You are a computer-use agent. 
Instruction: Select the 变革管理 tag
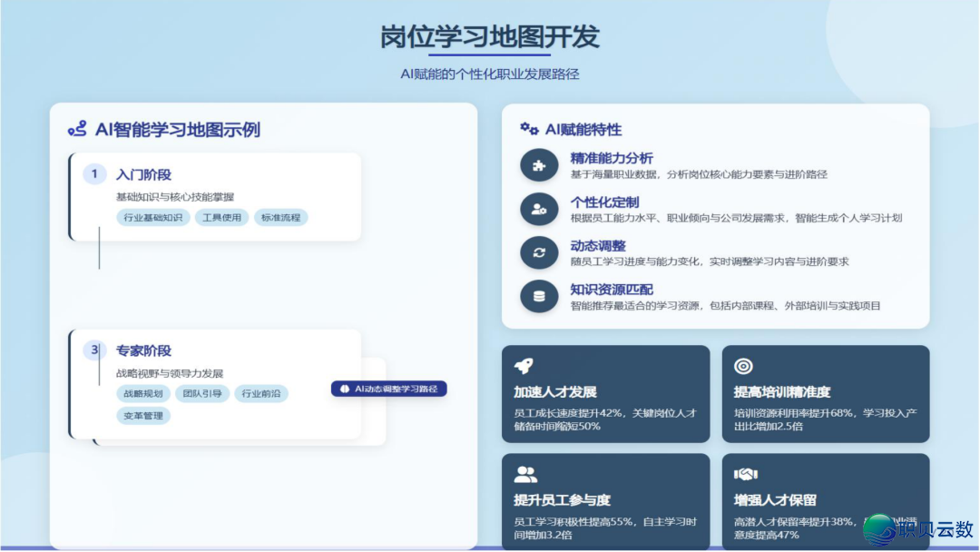click(143, 416)
